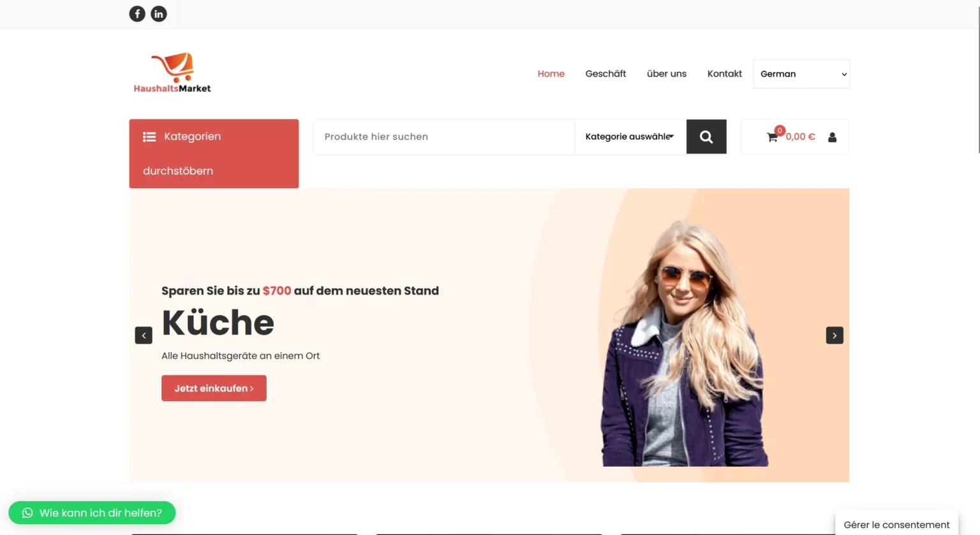This screenshot has width=980, height=535.
Task: Click 'Gérer le consentement' tab
Action: 896,524
